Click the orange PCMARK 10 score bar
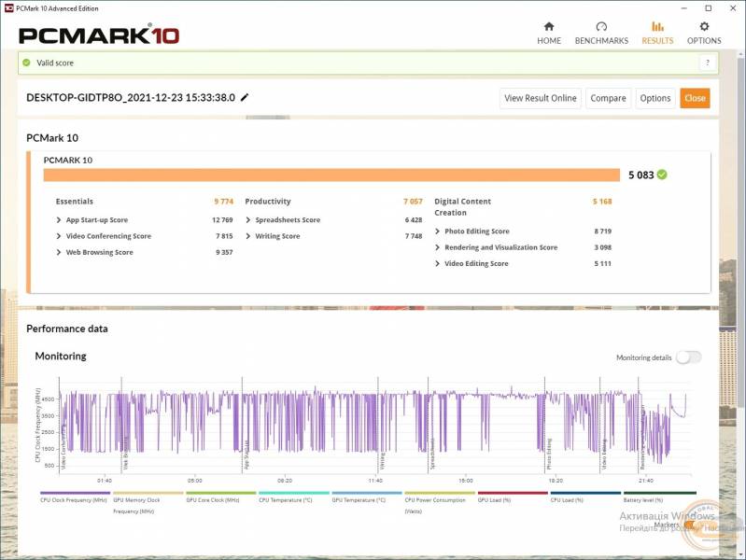 [x=331, y=175]
